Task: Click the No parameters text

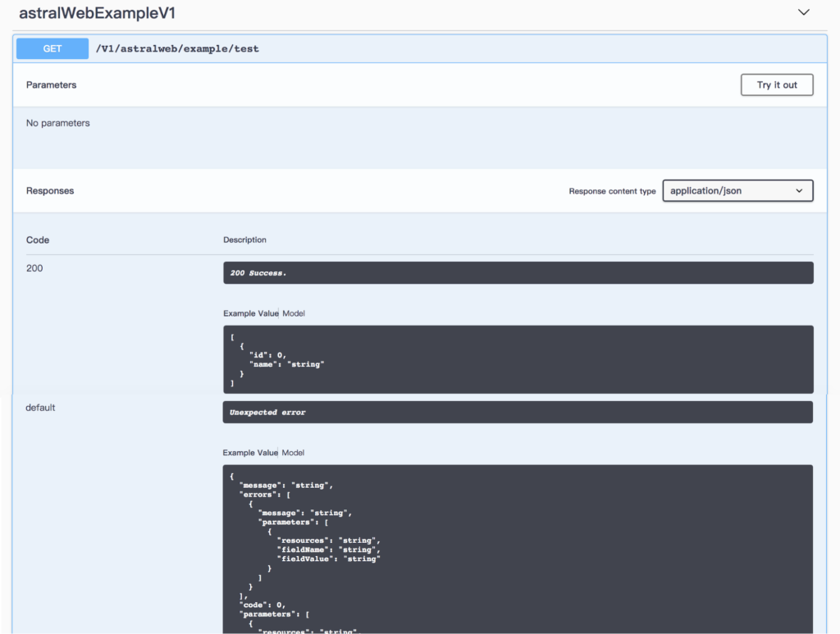Action: coord(58,123)
